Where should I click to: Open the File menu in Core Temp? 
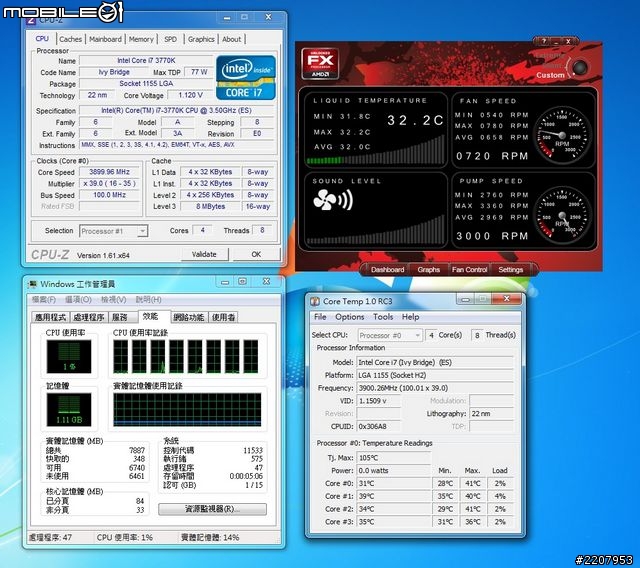click(x=320, y=317)
